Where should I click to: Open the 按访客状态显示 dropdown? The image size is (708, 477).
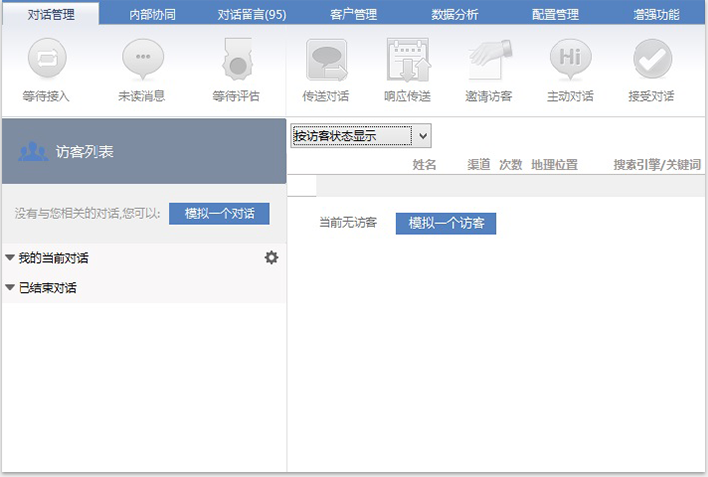point(361,136)
